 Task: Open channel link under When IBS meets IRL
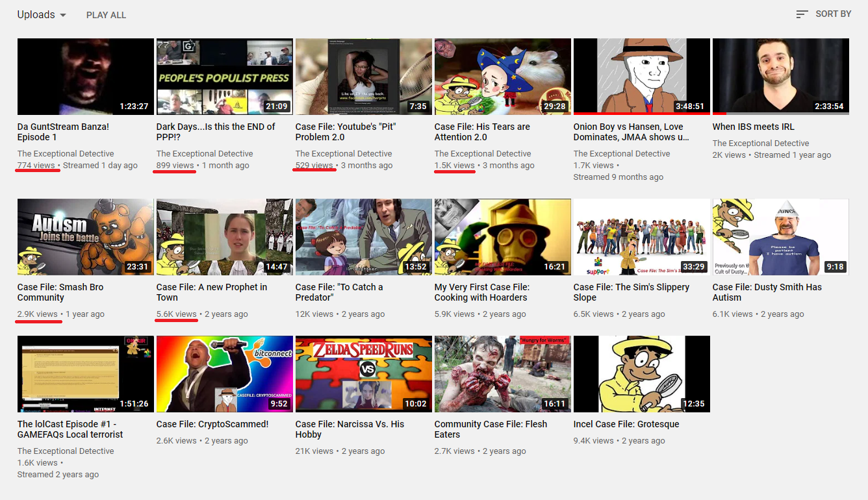[x=761, y=144]
